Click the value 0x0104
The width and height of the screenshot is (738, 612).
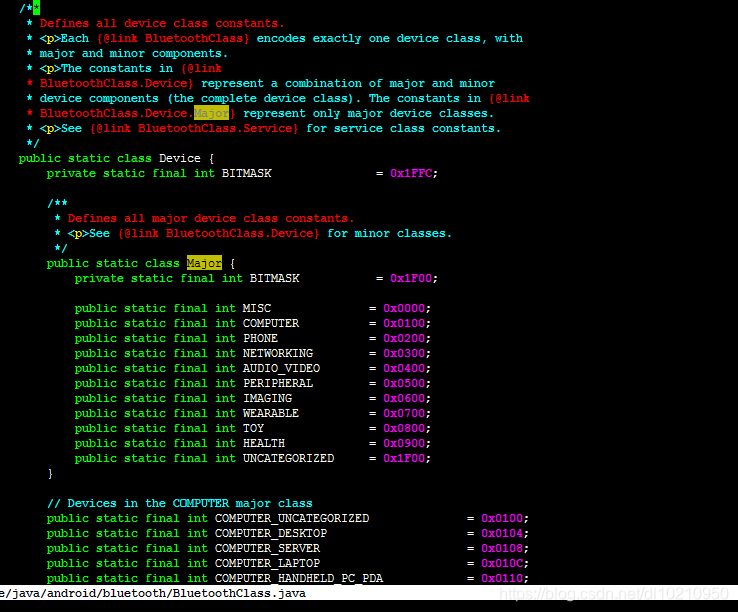[502, 533]
